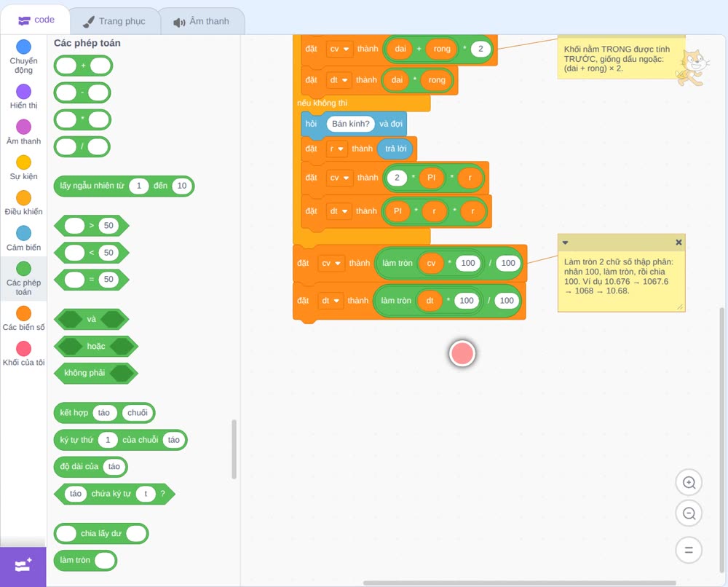
Task: Open dt dropdown in the dai * rong row
Action: pyautogui.click(x=339, y=80)
